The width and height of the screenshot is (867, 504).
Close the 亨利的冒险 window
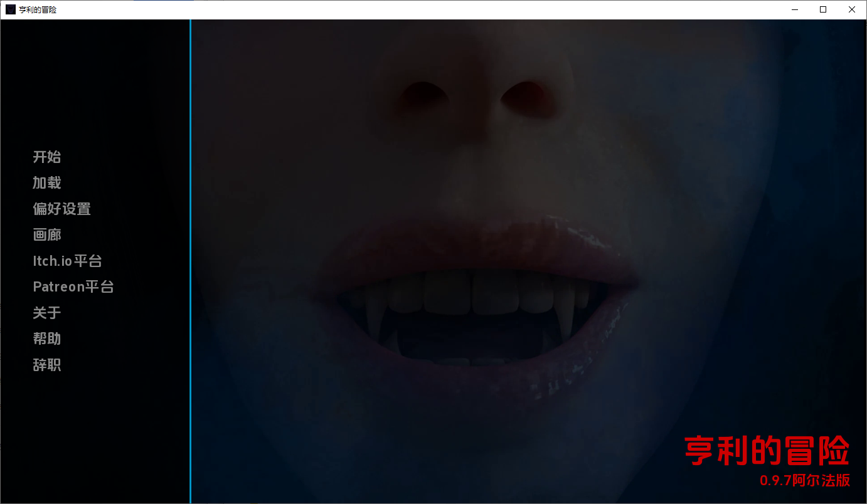point(852,9)
